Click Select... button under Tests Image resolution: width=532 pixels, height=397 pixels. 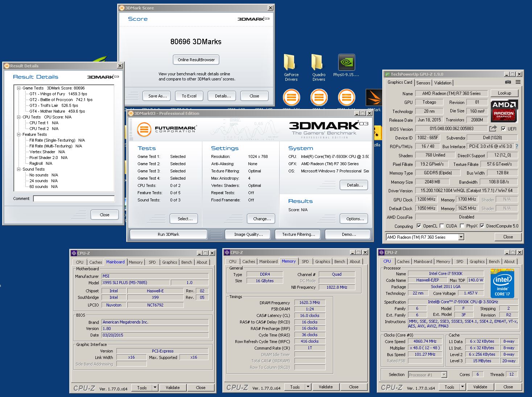[x=185, y=219]
